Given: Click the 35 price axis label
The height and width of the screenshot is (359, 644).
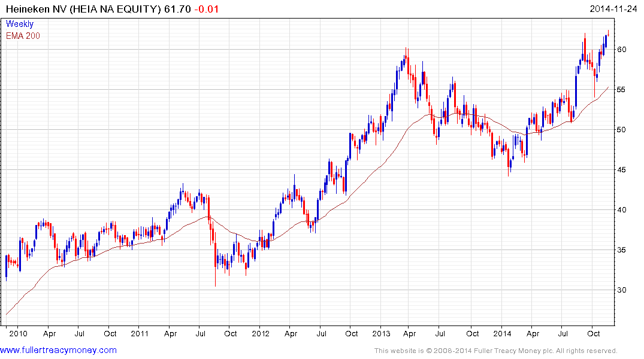Looking at the screenshot, I should click(x=621, y=250).
